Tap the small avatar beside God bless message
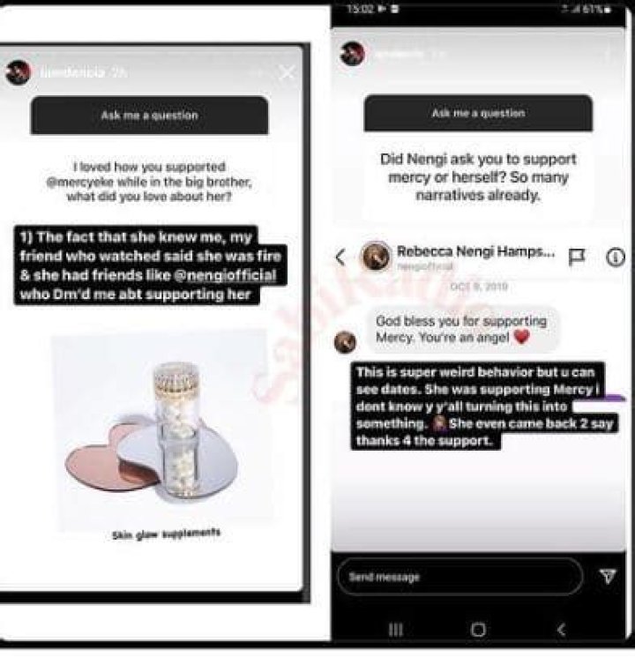 pyautogui.click(x=345, y=342)
